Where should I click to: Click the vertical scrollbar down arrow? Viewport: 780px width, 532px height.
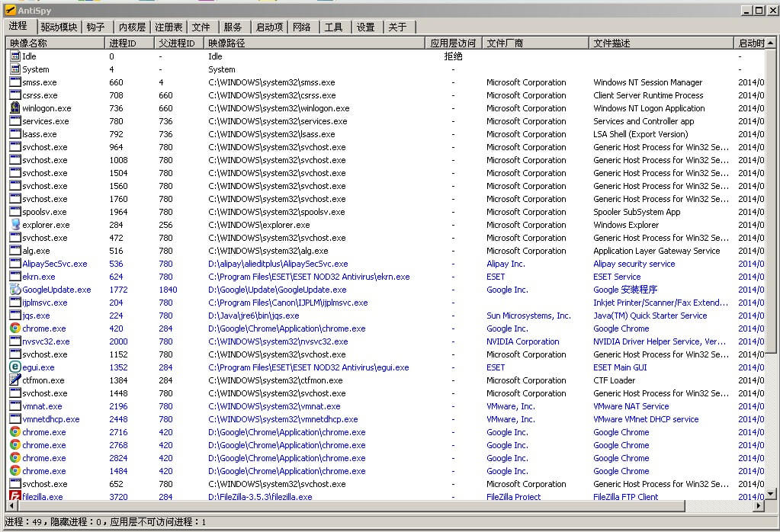click(x=771, y=494)
